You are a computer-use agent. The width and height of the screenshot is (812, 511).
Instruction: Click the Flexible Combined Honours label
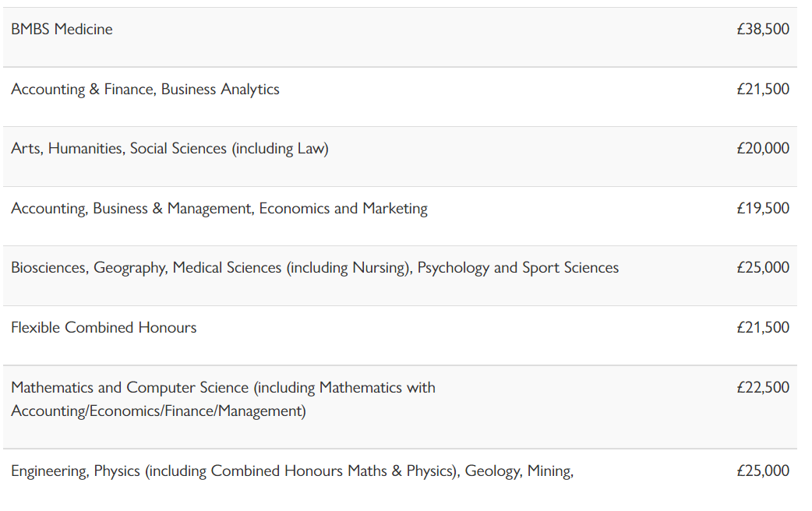coord(104,328)
